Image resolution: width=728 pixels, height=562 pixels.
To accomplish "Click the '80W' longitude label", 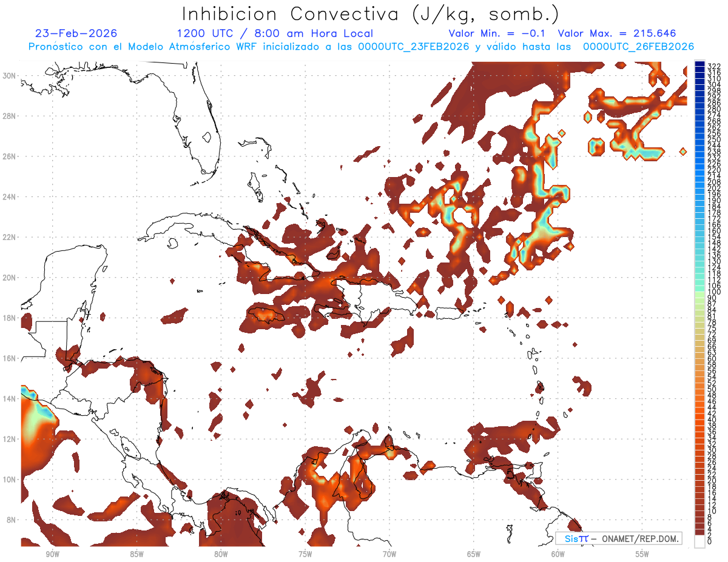I will [x=221, y=554].
